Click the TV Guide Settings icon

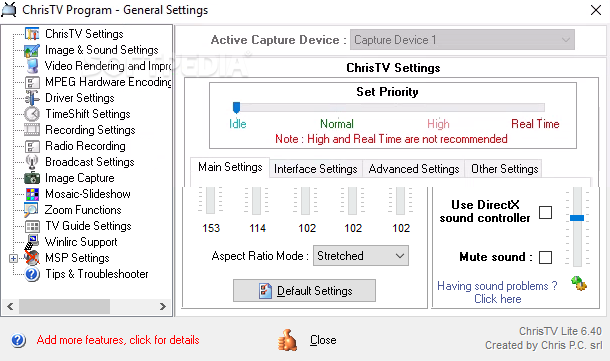[x=32, y=226]
